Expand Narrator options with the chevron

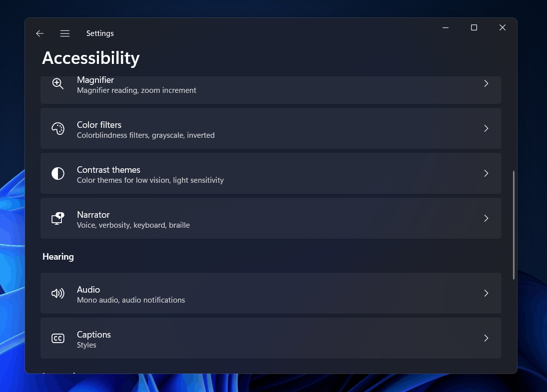point(486,219)
